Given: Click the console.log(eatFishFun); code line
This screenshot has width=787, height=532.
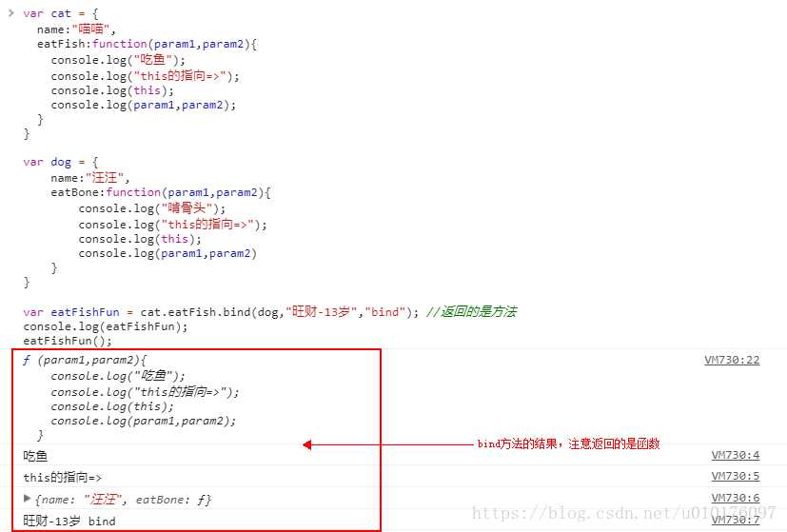Looking at the screenshot, I should click(x=106, y=326).
